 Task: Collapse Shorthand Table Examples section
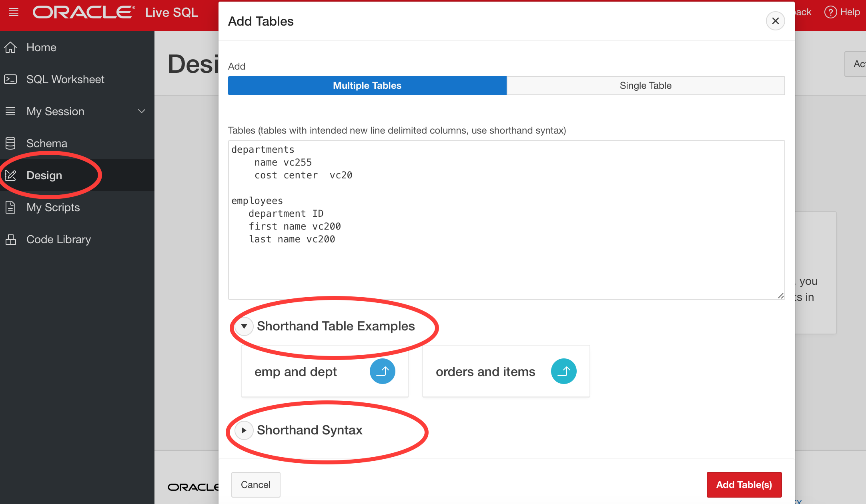(x=244, y=326)
